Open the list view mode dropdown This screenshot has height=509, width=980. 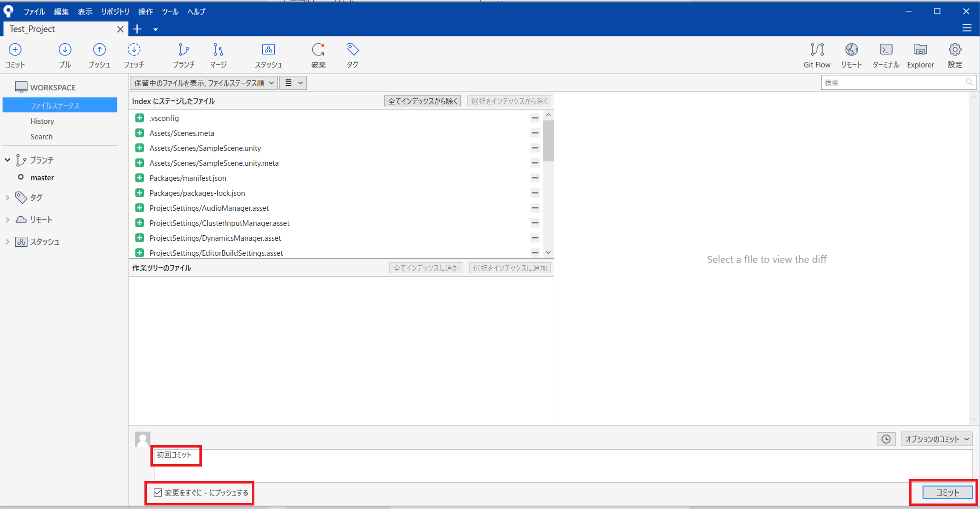click(293, 83)
